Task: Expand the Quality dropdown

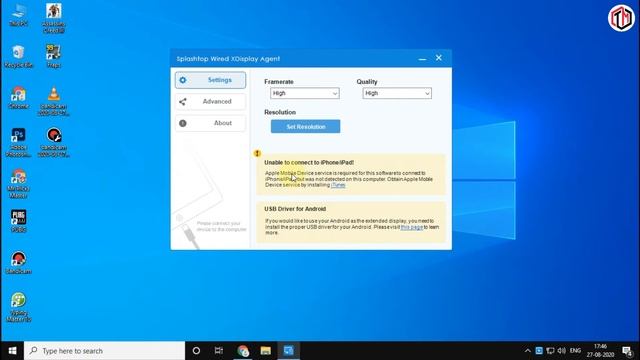Action: (x=397, y=93)
